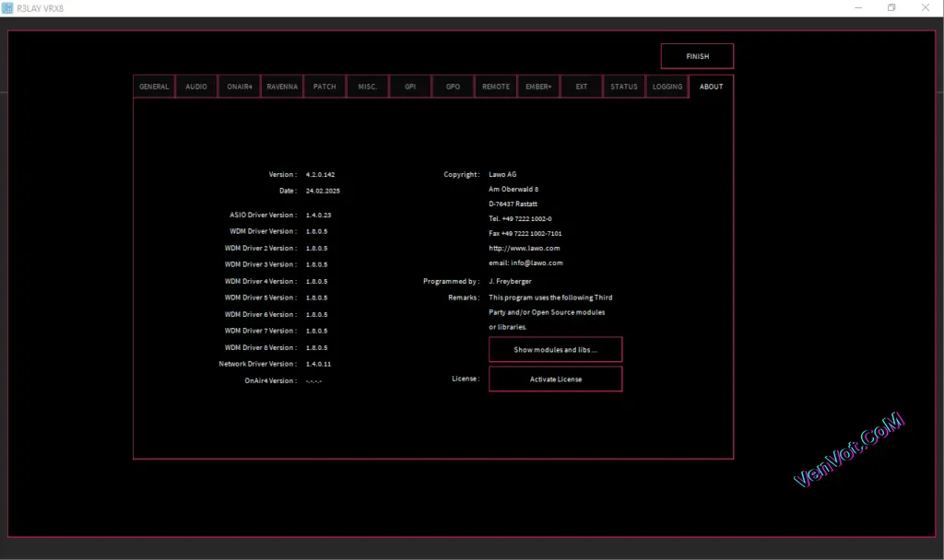Open the AUDIO tab
944x560 pixels.
point(196,87)
